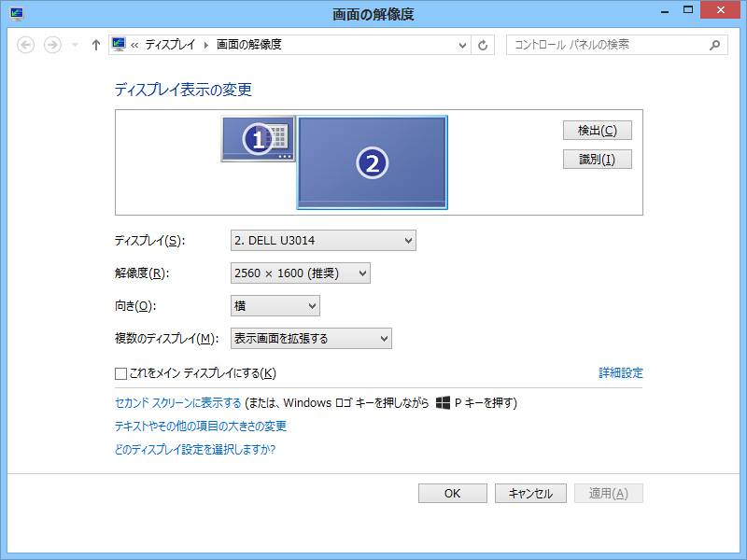This screenshot has width=747, height=560.
Task: Click the search magnifier icon
Action: pos(714,45)
